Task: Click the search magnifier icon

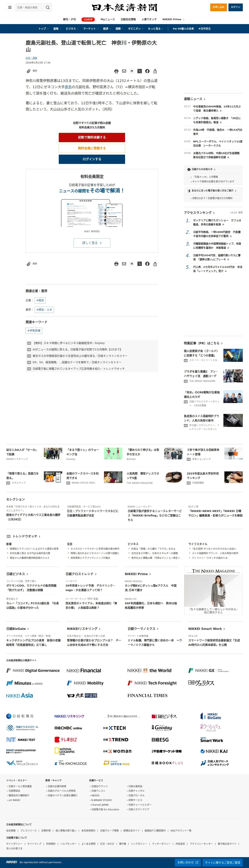Action: (48, 7)
